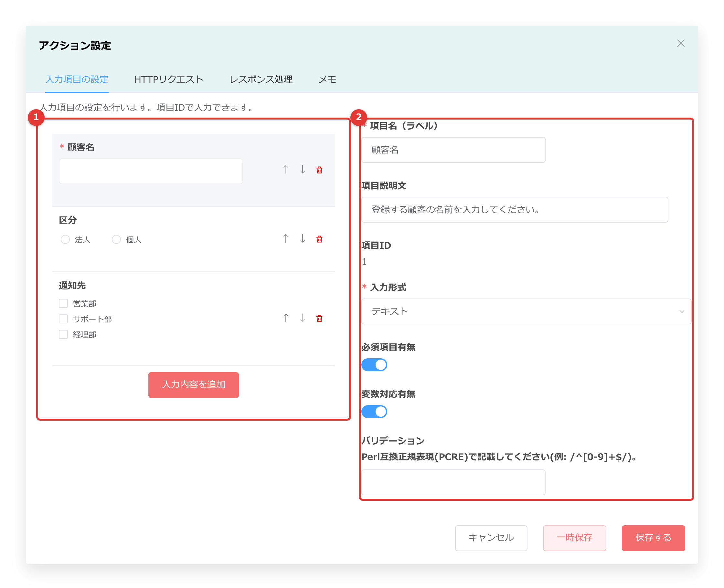Move the 顧客名 field up

[x=286, y=169]
